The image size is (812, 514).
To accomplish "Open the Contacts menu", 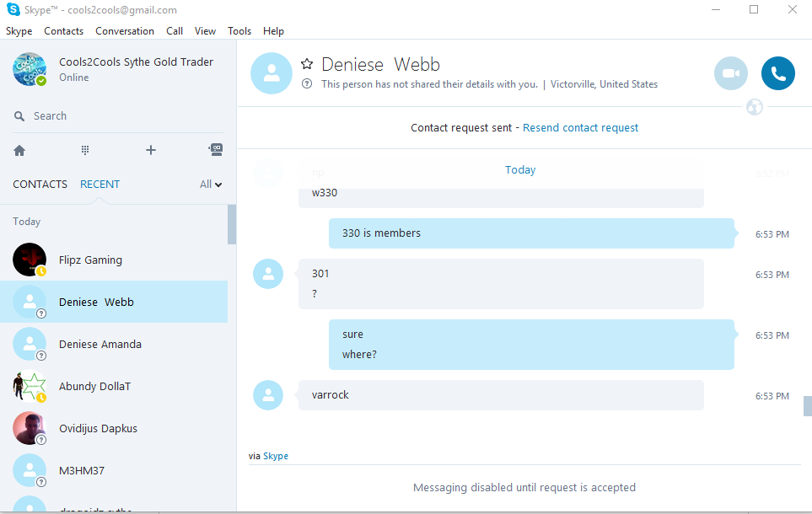I will coord(64,31).
